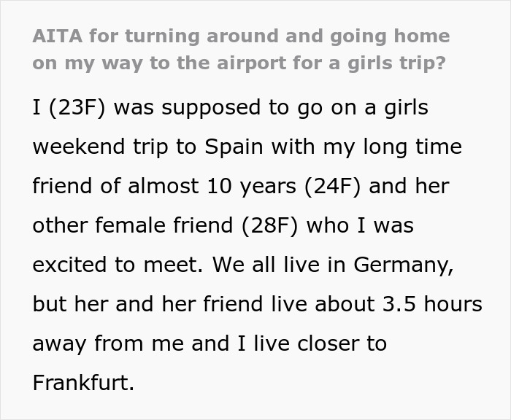The height and width of the screenshot is (420, 511).
Task: Select the phrase "10 years"
Action: tap(251, 186)
